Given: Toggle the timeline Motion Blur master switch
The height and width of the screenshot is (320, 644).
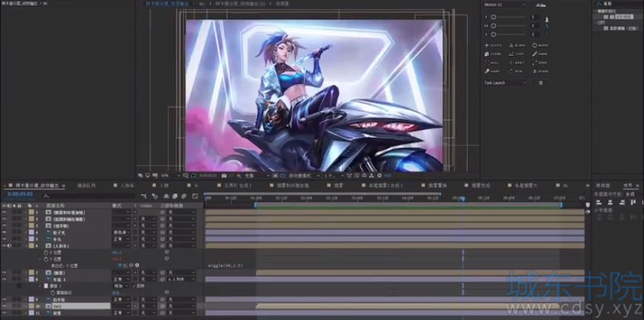Looking at the screenshot, I should [x=184, y=196].
